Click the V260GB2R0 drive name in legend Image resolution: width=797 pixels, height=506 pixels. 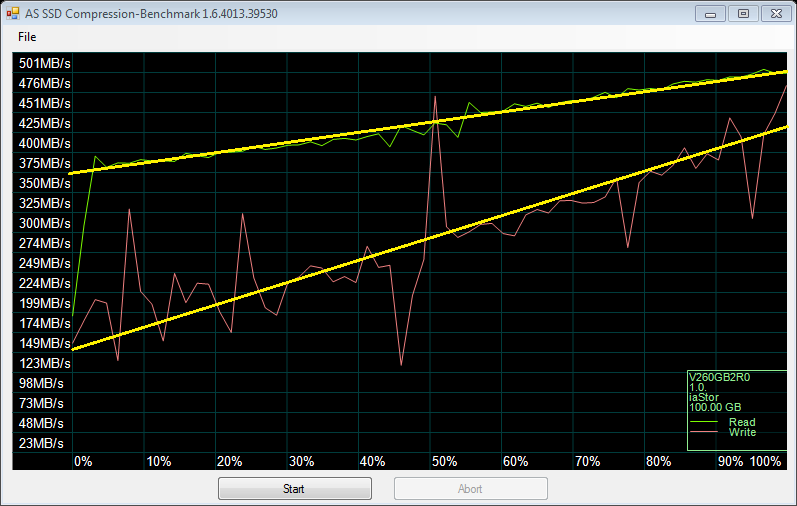click(x=719, y=377)
